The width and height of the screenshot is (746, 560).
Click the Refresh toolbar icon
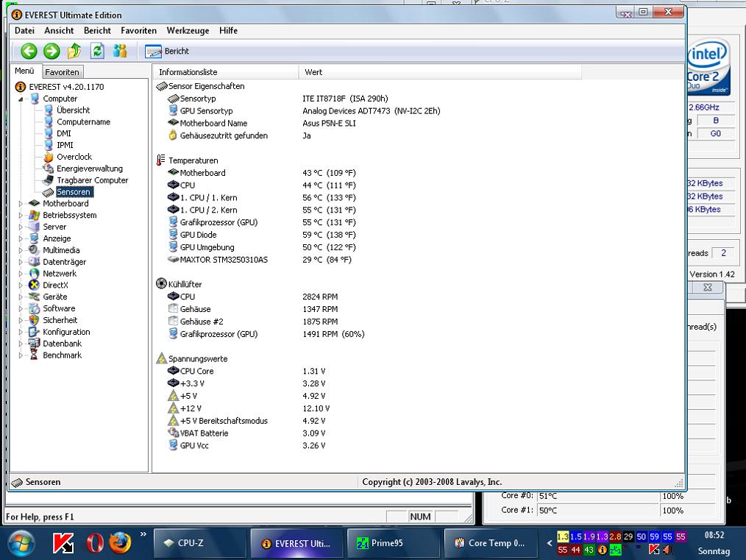click(x=98, y=51)
